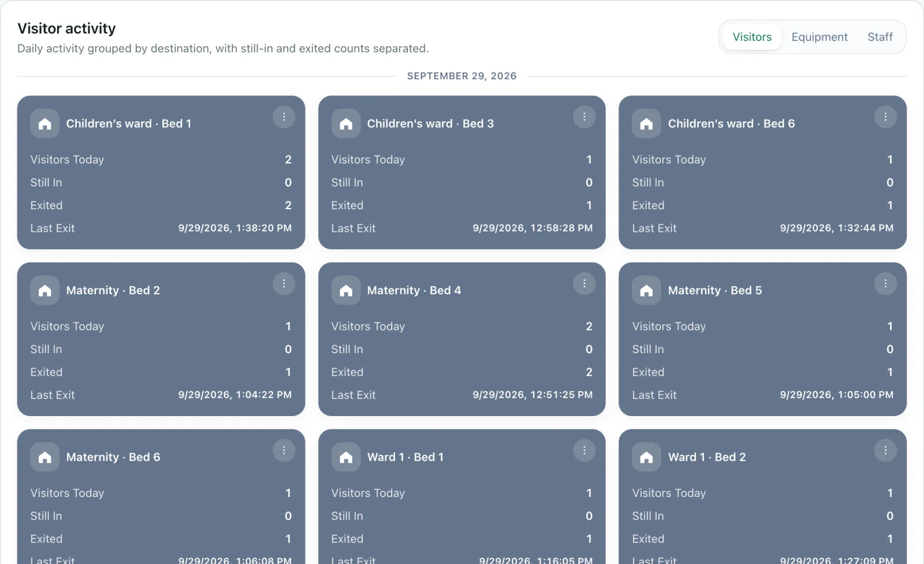Open the Maternity Bed 2 options menu
The width and height of the screenshot is (924, 564).
coord(284,284)
